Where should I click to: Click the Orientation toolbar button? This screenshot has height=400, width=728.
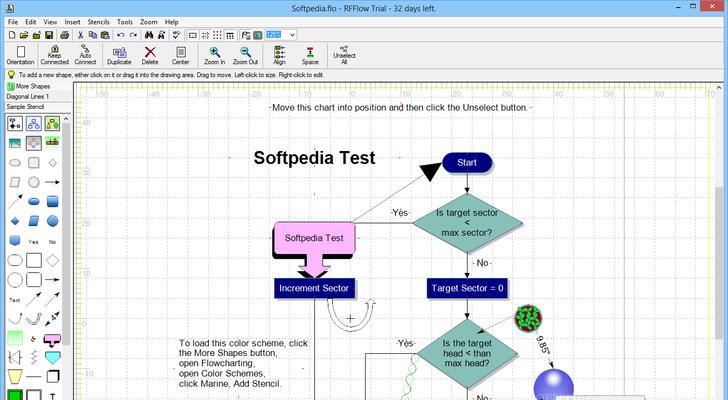[20, 55]
